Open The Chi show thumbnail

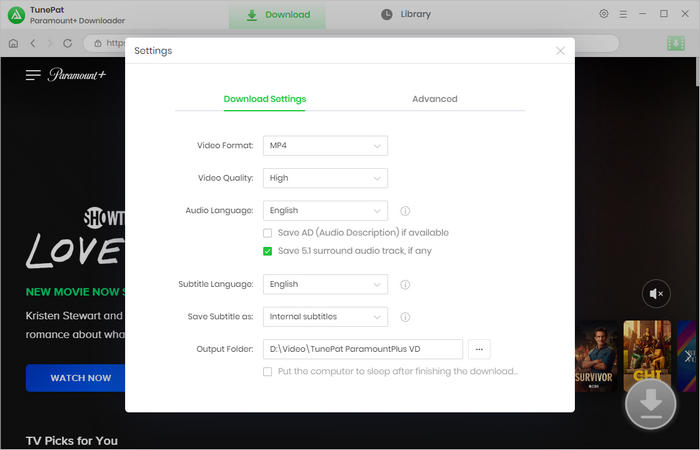(647, 356)
